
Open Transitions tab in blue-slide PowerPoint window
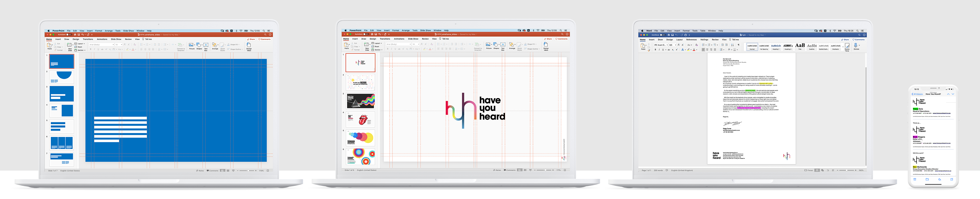(88, 39)
